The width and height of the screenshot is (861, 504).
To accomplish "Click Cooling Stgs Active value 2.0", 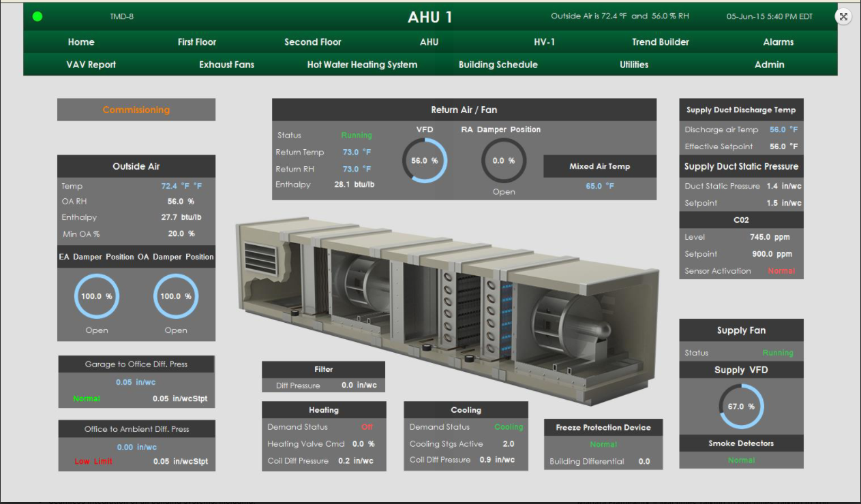I will coord(509,444).
